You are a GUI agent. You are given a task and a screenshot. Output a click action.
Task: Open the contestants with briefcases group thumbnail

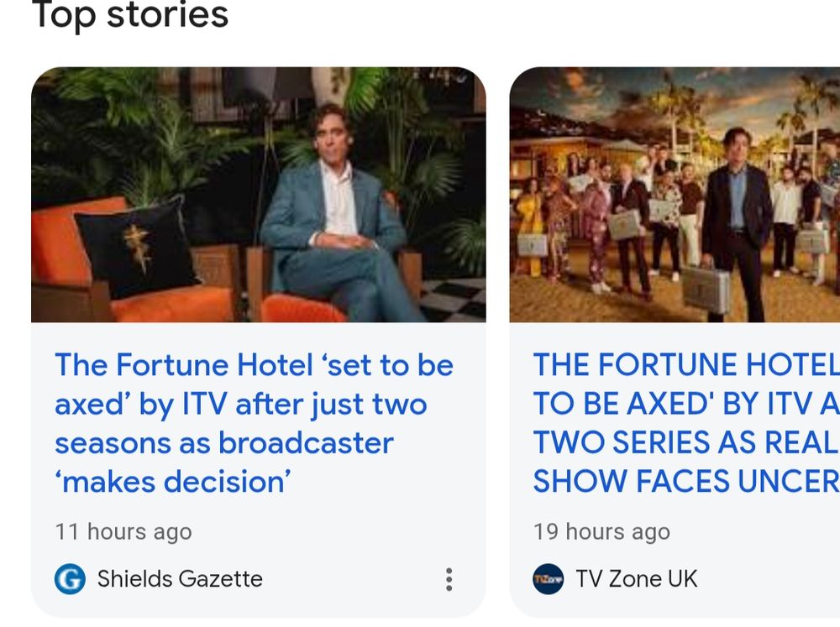pos(675,195)
